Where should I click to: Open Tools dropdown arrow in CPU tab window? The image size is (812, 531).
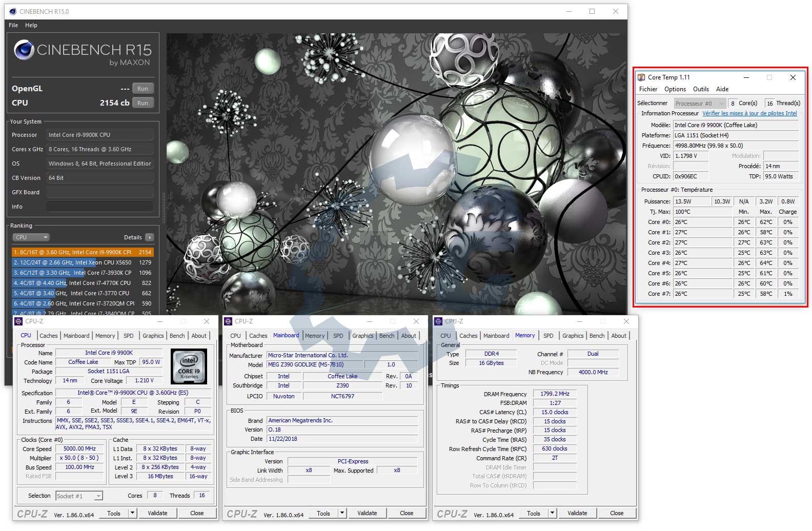point(132,513)
